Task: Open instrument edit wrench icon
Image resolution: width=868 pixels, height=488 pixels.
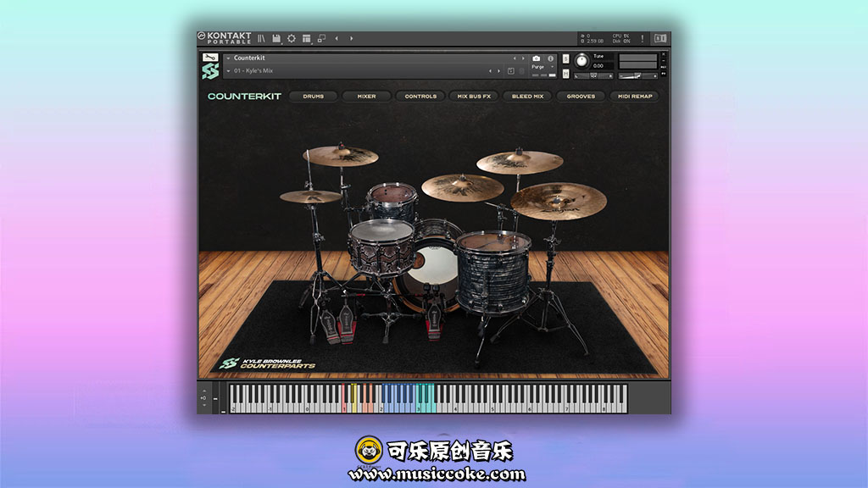Action: 210,57
